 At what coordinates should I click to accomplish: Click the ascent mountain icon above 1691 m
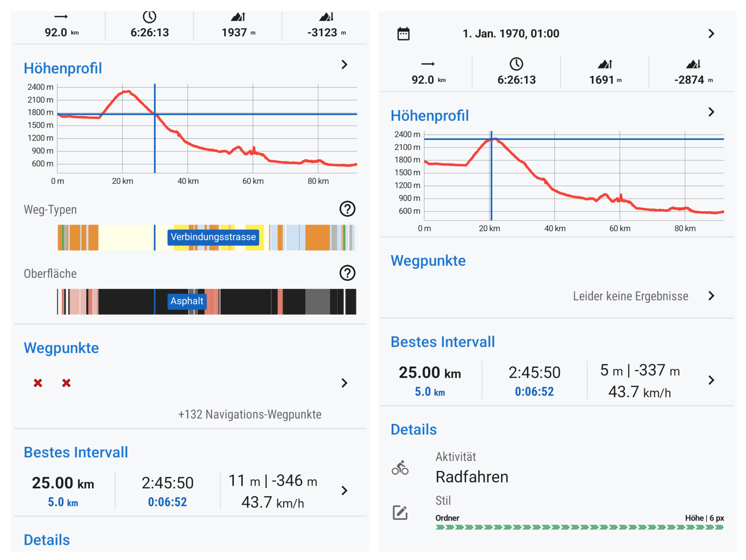coord(605,64)
